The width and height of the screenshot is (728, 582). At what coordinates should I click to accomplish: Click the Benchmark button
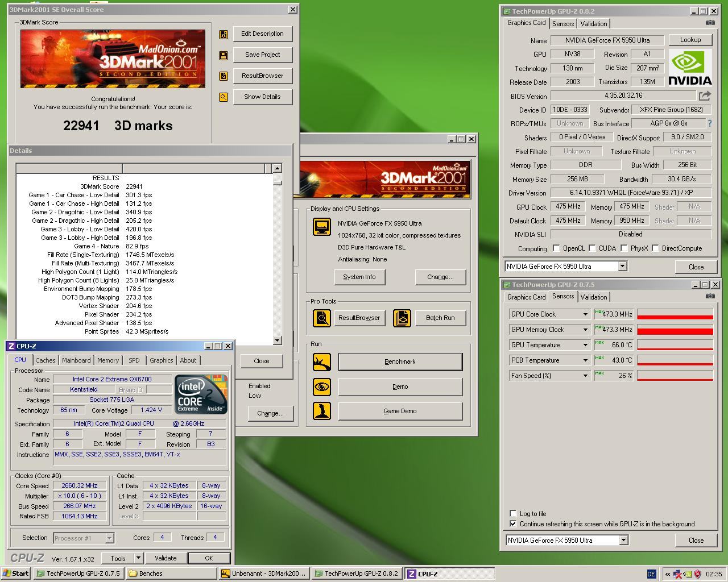400,361
